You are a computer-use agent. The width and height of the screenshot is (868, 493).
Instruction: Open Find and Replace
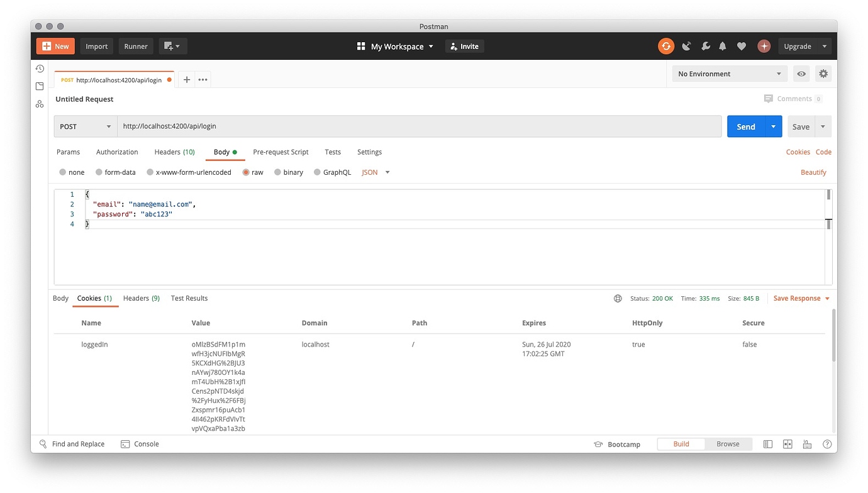pyautogui.click(x=72, y=444)
